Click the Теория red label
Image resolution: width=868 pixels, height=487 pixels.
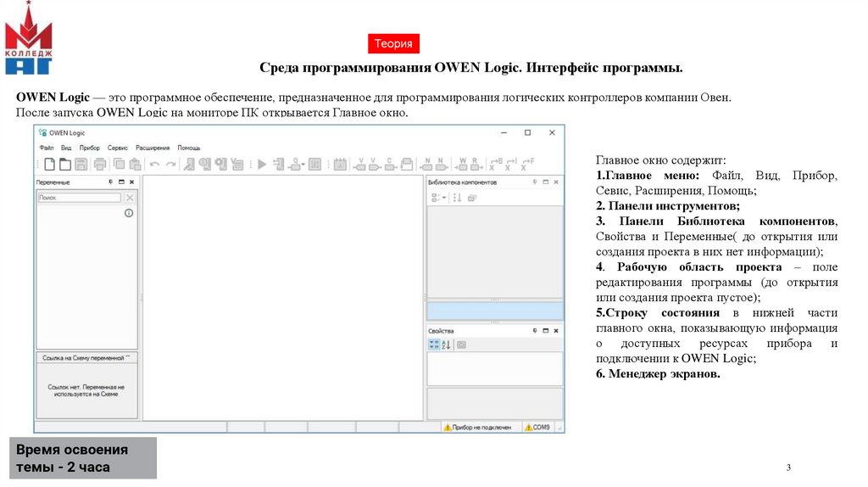pos(393,44)
